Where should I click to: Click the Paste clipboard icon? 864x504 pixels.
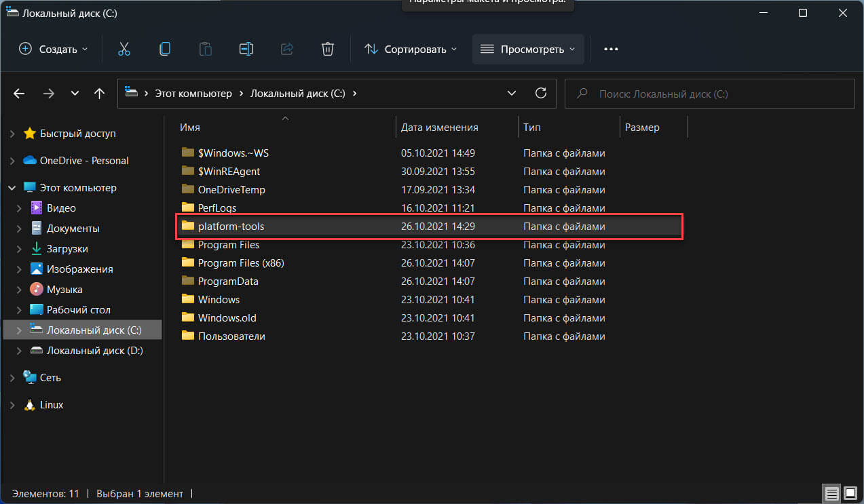(x=205, y=49)
